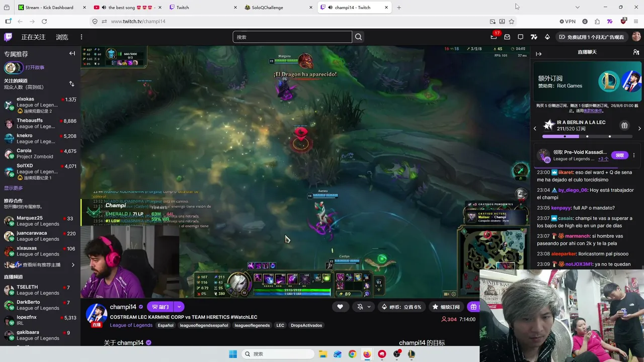Open the 正在关注 following page
Image resolution: width=644 pixels, height=362 pixels.
(x=33, y=37)
